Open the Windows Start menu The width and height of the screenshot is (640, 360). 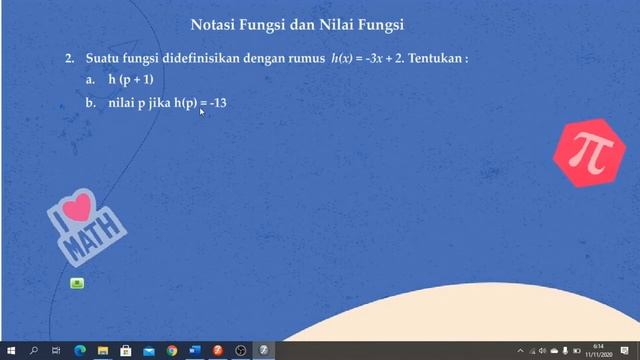(11, 351)
